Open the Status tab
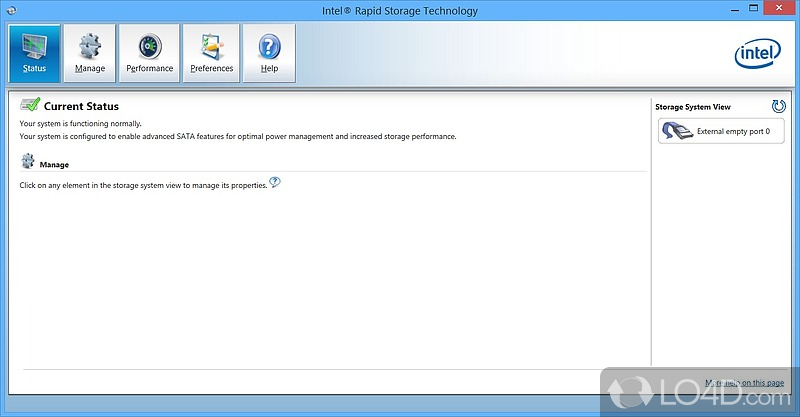This screenshot has height=417, width=800. point(34,53)
